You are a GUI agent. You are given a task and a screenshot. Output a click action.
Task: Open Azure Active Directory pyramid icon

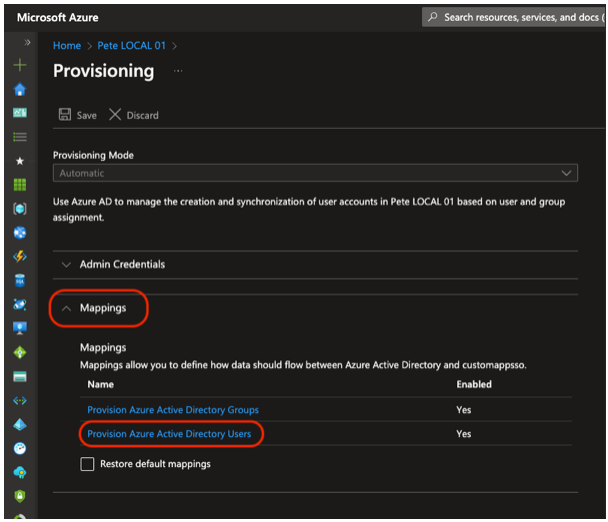pos(20,424)
